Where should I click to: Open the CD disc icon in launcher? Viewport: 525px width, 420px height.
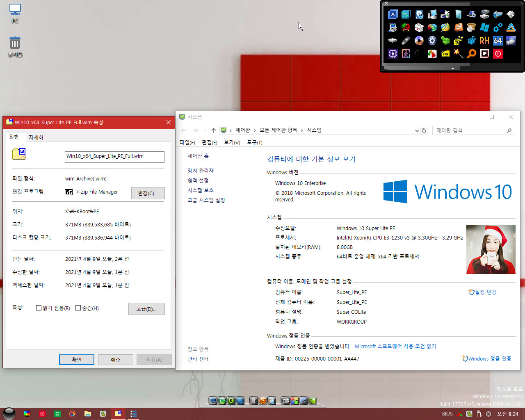(x=419, y=41)
